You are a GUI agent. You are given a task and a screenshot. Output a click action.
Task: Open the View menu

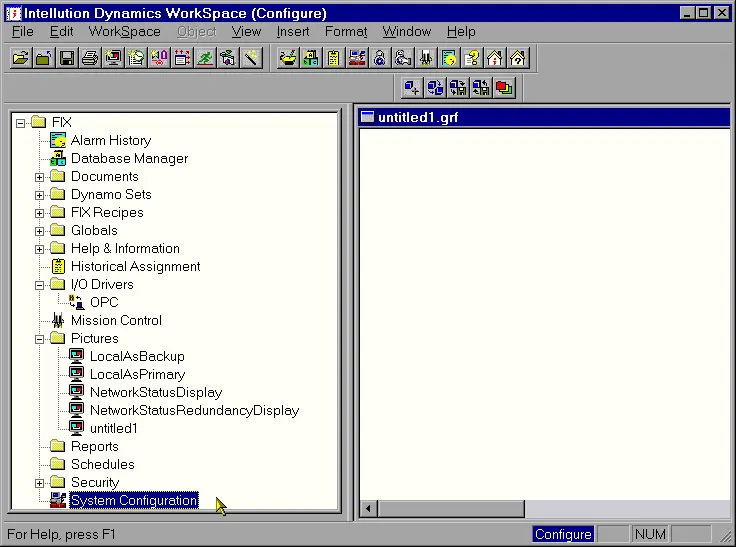coord(246,31)
